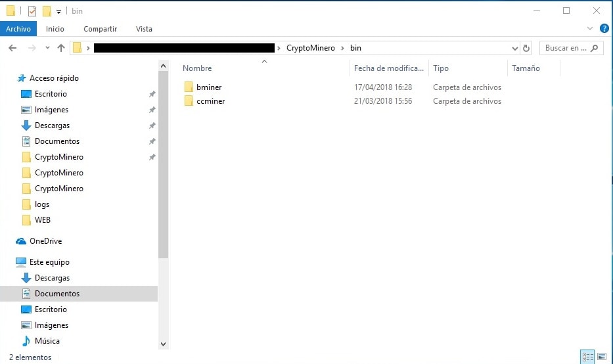Sort by the Nombre column header
Viewport: 613px width, 364px height.
(197, 68)
